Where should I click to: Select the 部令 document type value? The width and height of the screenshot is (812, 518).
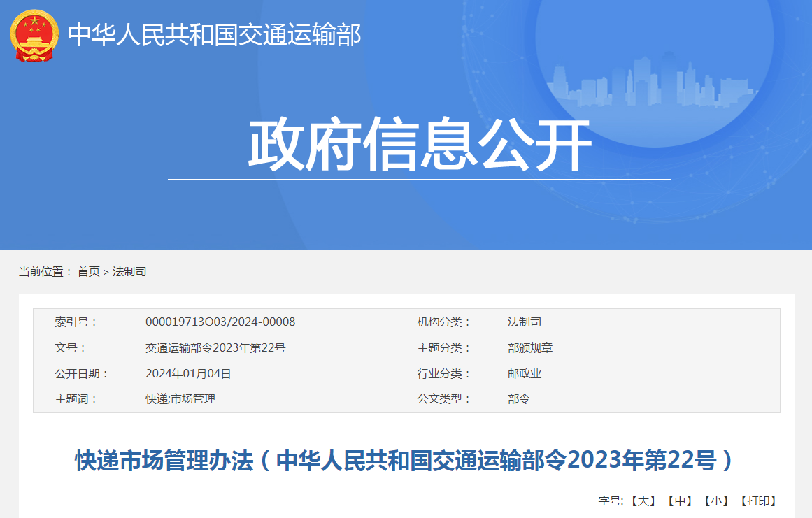(518, 399)
